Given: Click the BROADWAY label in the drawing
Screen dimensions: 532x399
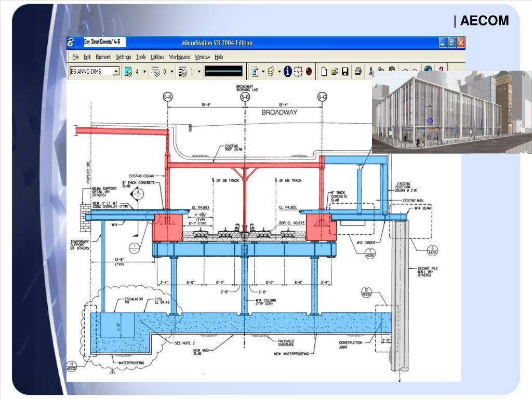Looking at the screenshot, I should click(x=279, y=112).
